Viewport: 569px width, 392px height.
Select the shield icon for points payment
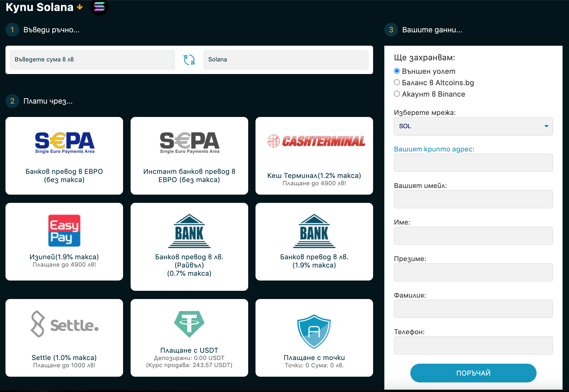pos(314,332)
